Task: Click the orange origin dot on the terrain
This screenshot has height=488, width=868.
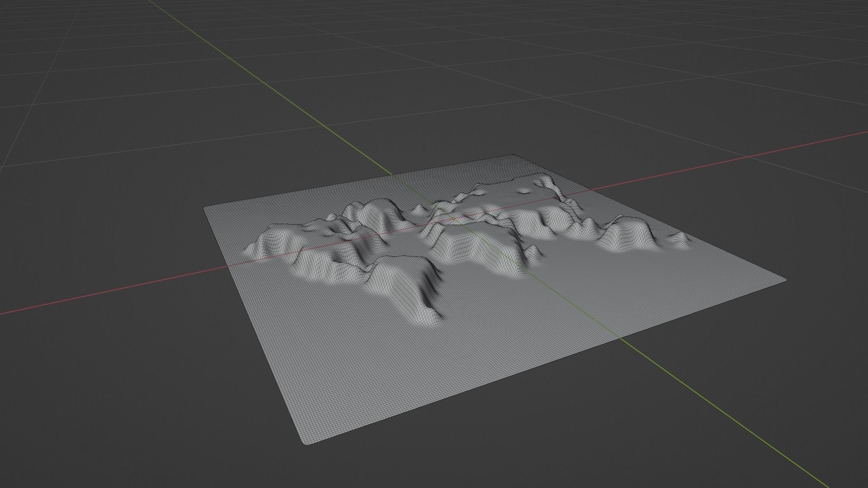Action: [453, 219]
